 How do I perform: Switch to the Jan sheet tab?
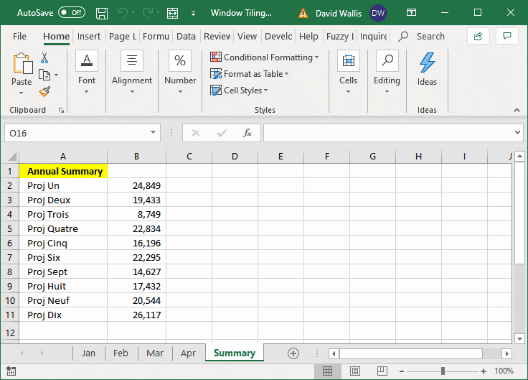(x=89, y=353)
